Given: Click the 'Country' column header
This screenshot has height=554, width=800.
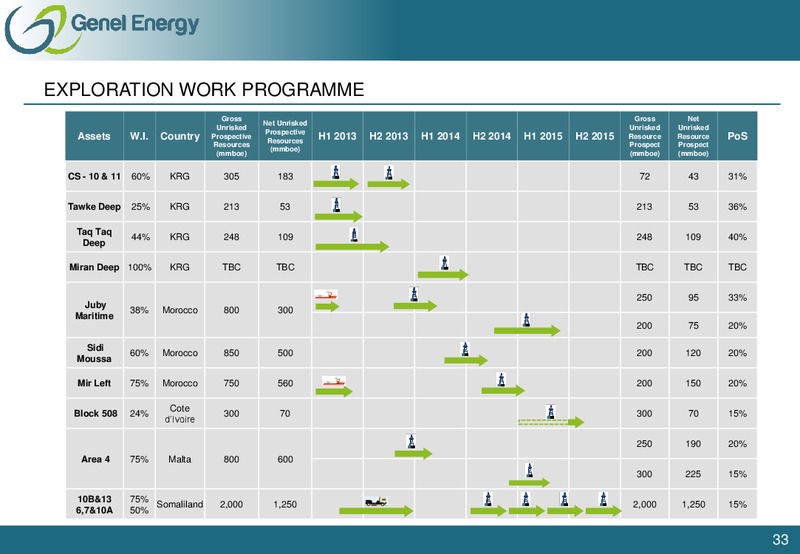Looking at the screenshot, I should click(x=180, y=136).
